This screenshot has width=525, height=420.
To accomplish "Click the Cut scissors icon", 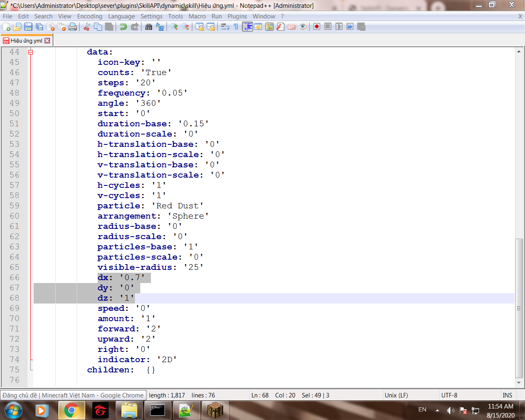I will point(87,27).
